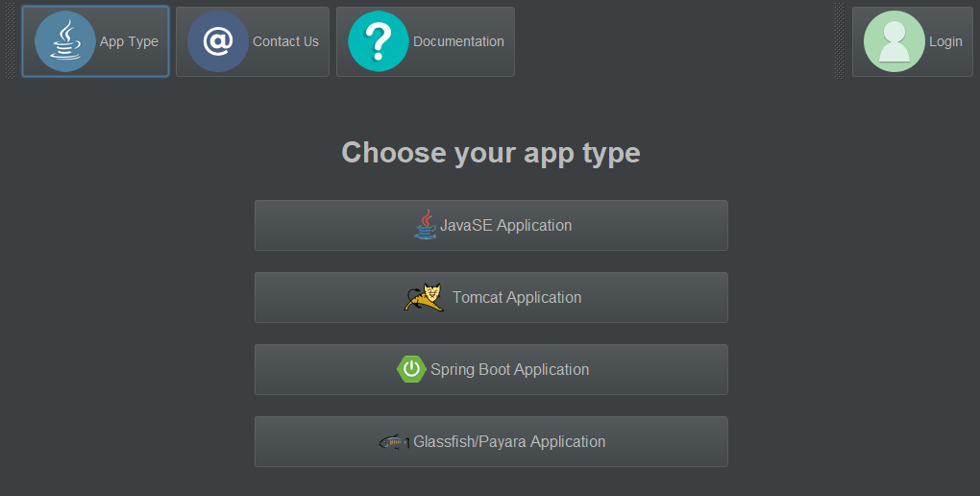Click the Tomcat cat logo
Screen dimensions: 980x496
pos(424,297)
